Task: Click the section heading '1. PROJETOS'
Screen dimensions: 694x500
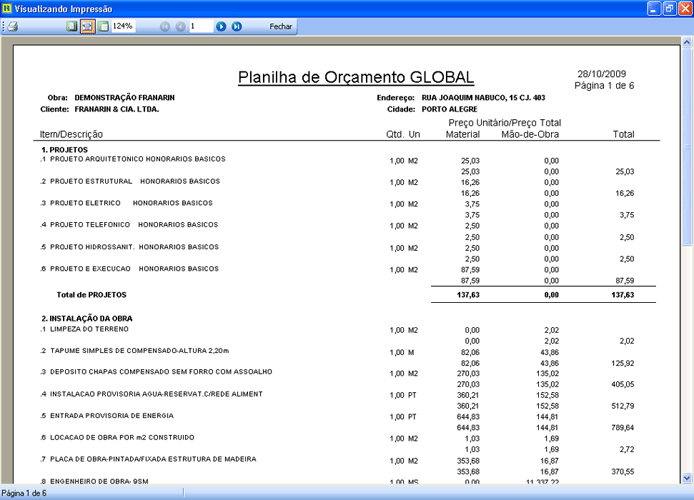Action: pyautogui.click(x=65, y=150)
